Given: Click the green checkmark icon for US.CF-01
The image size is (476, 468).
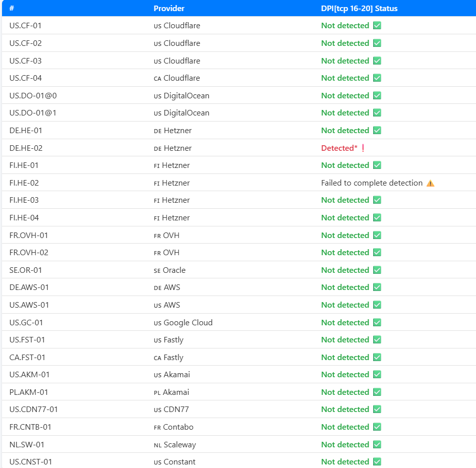Looking at the screenshot, I should tap(377, 26).
